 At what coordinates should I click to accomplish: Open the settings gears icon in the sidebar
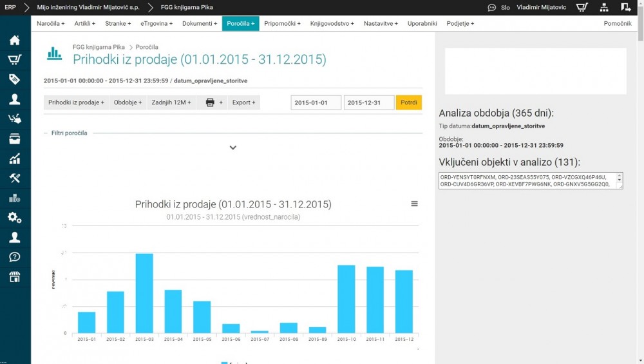(x=14, y=218)
